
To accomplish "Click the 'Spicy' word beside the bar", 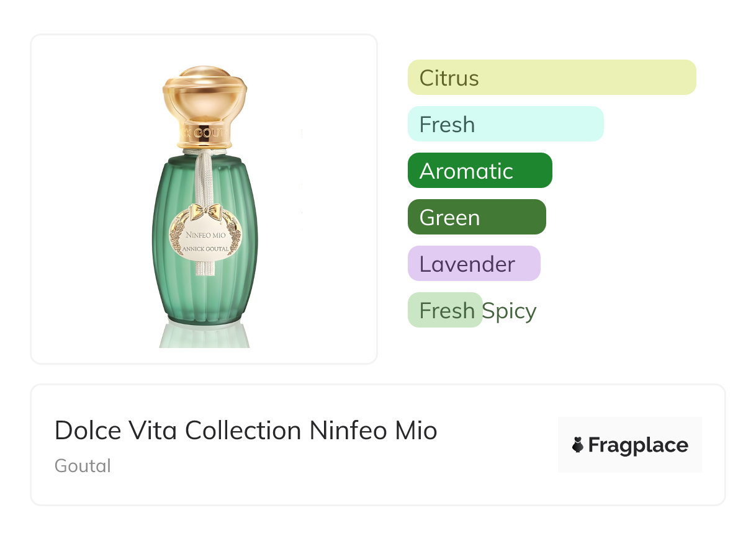I will [x=510, y=310].
